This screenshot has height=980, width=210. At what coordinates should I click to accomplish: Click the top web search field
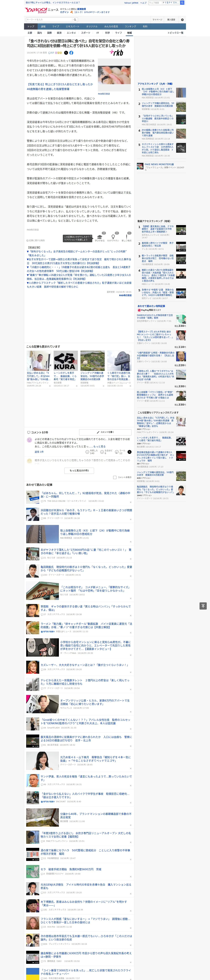164,3
